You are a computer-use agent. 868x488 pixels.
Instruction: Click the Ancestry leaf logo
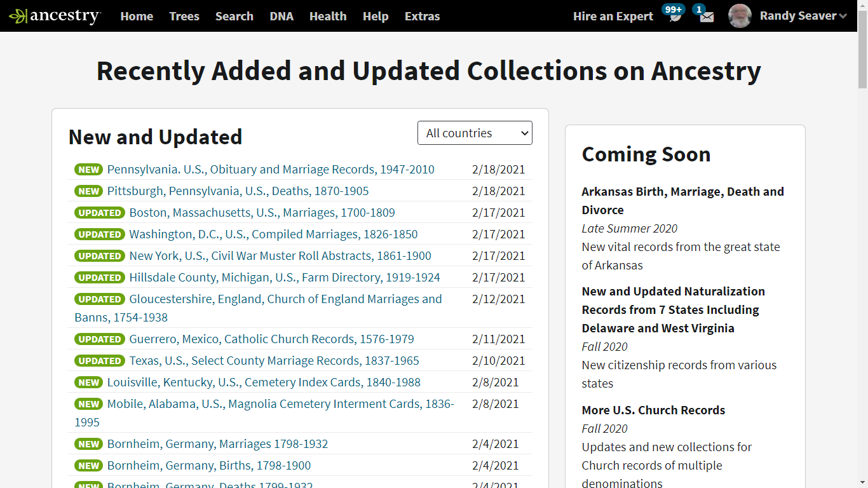click(18, 16)
